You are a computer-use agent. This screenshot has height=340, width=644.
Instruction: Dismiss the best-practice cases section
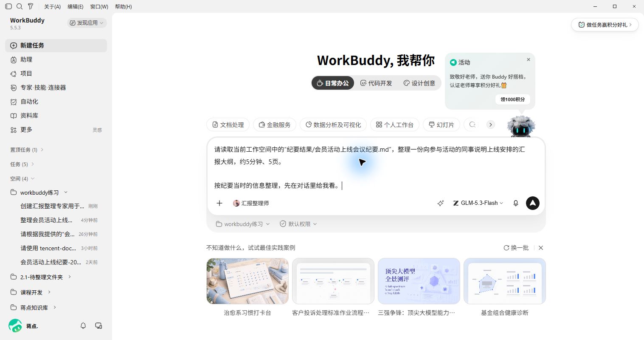[x=541, y=248]
